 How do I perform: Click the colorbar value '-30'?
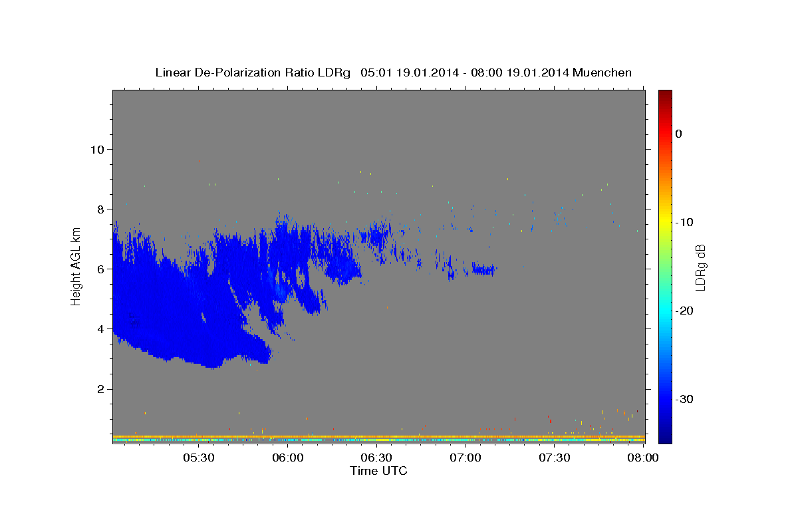click(x=684, y=399)
